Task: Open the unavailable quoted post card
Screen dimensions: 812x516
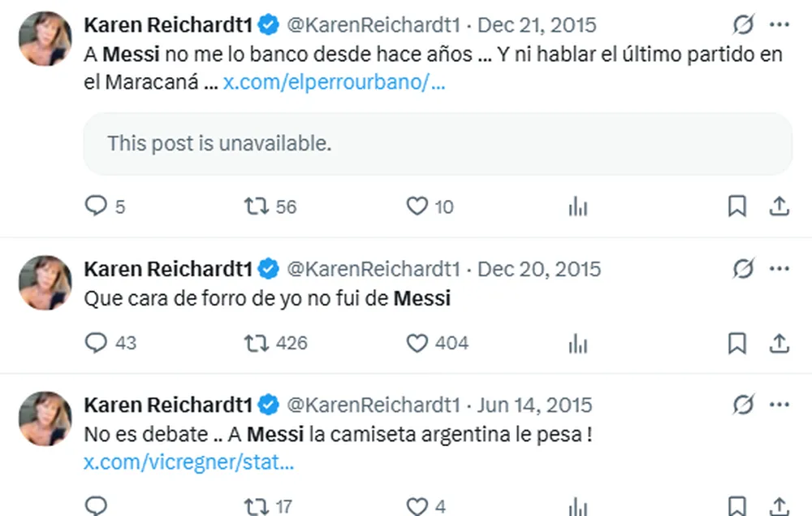Action: click(438, 144)
